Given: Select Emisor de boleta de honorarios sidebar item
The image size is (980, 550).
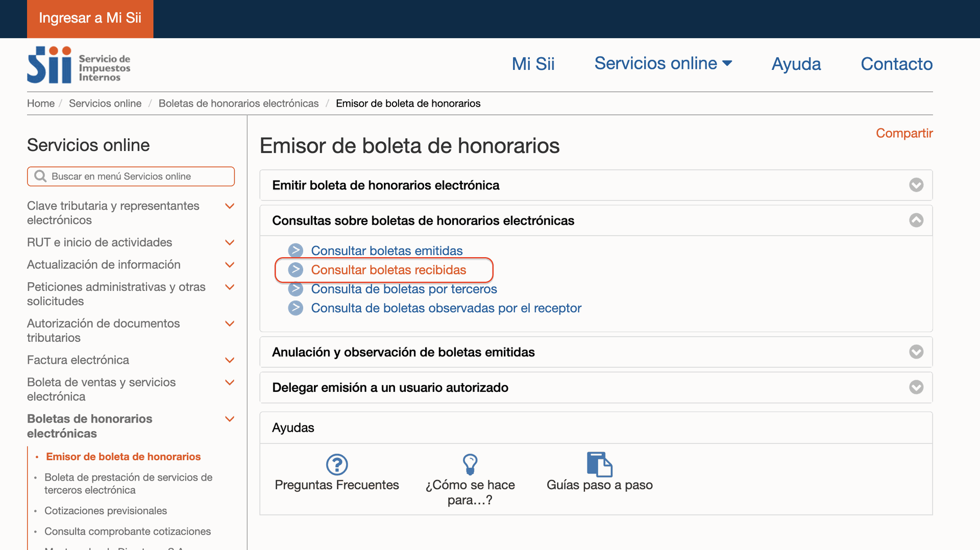Looking at the screenshot, I should 123,457.
